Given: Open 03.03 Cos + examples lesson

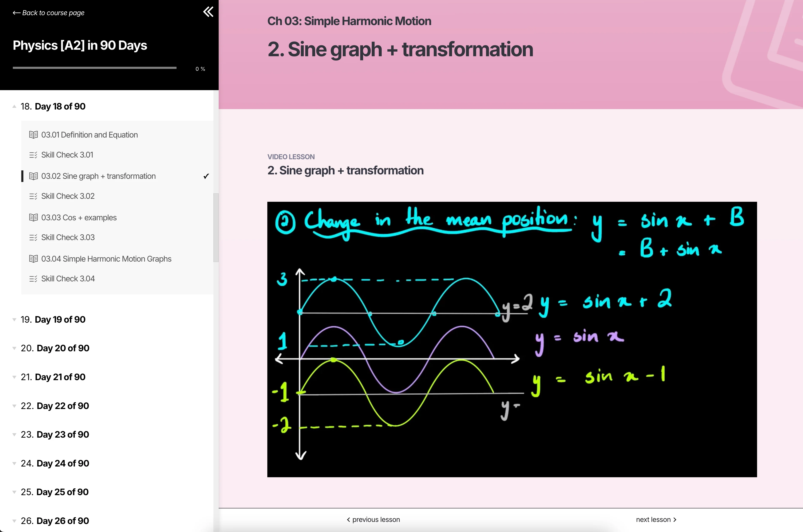Looking at the screenshot, I should coord(79,218).
